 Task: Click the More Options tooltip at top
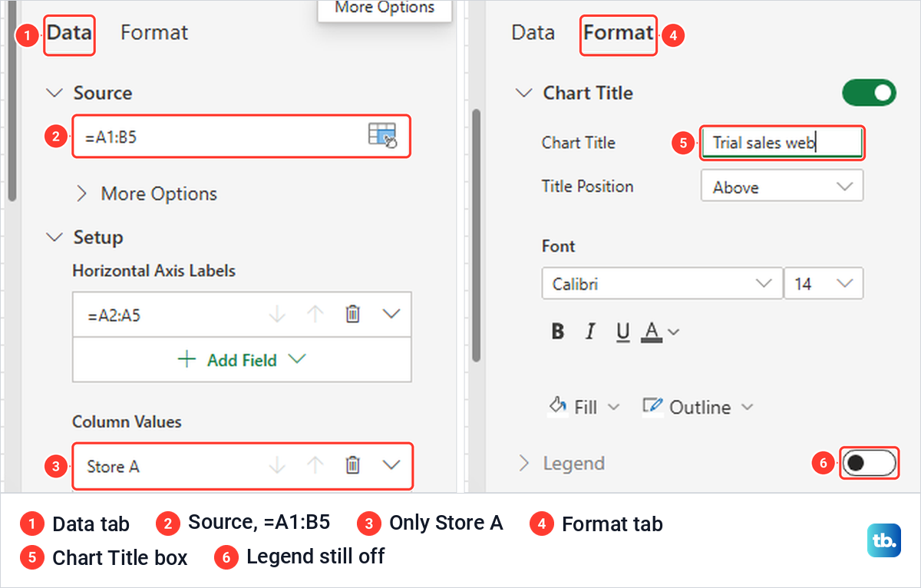385,9
